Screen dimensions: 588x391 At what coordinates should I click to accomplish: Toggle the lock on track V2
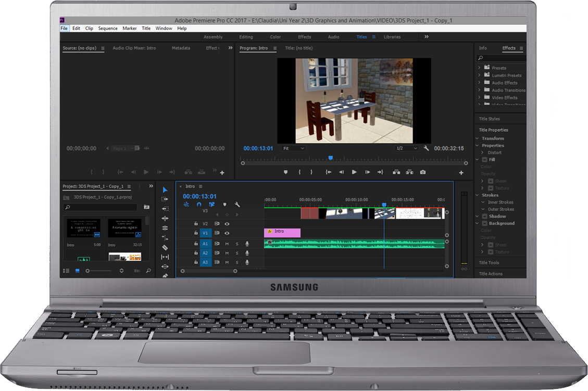coord(196,224)
